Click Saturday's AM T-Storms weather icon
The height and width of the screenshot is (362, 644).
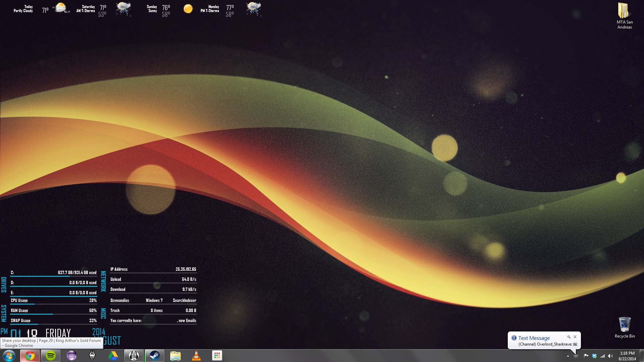coord(123,9)
